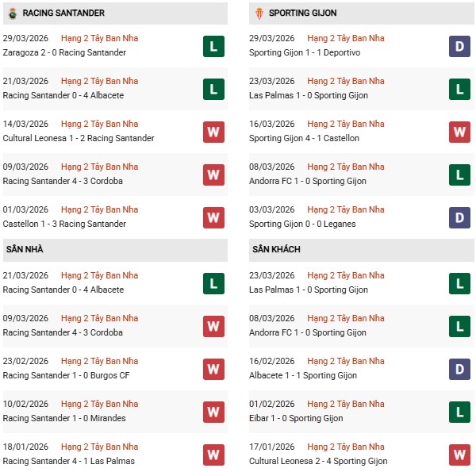Viewport: 476px width, 472px height.
Task: Open the league link dated 14/03/2026
Action: pos(99,124)
